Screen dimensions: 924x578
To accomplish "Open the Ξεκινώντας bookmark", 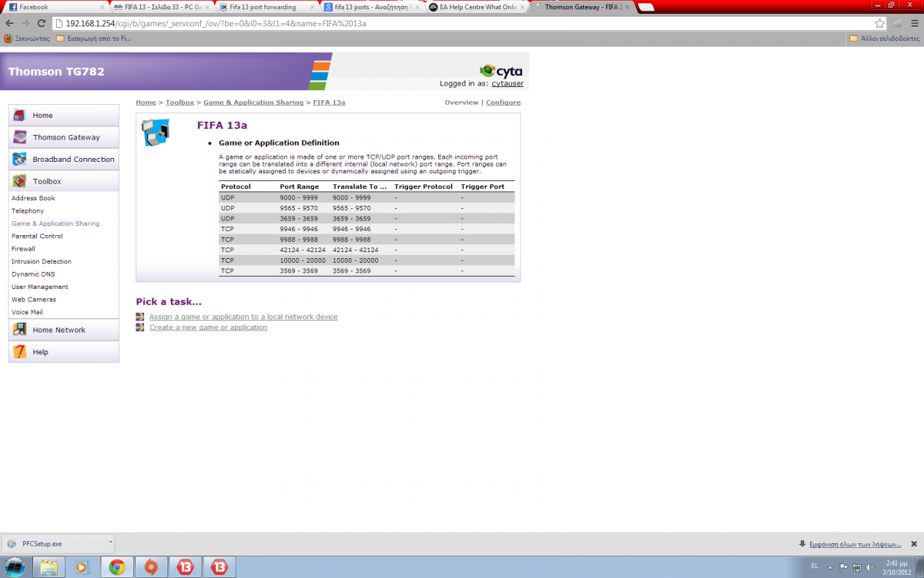I will [x=27, y=38].
